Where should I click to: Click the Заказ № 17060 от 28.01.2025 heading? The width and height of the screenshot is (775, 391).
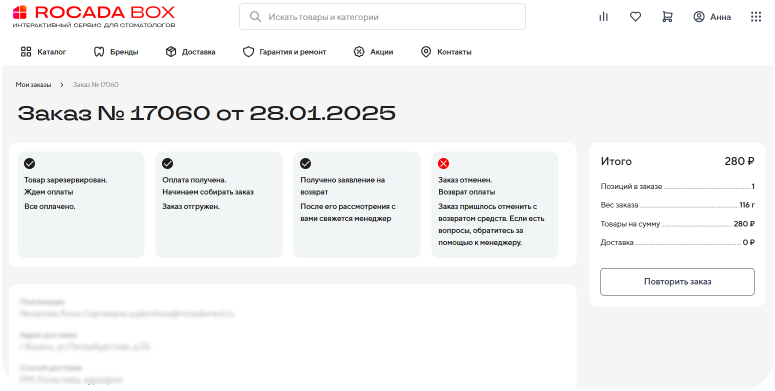pos(207,114)
